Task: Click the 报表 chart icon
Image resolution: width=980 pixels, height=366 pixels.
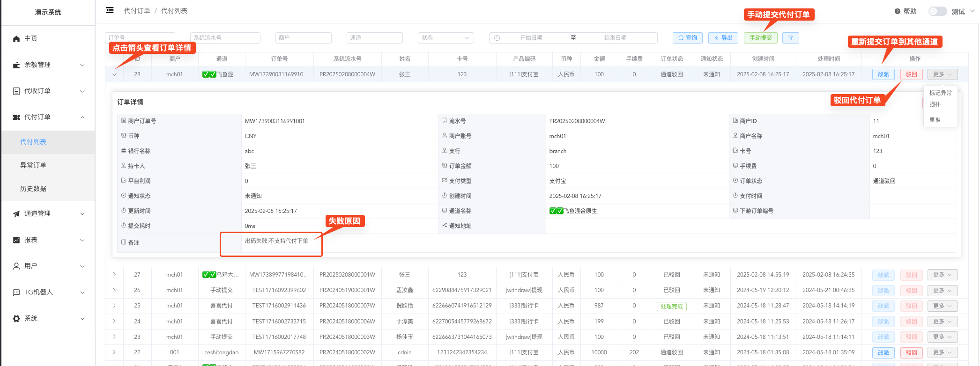Action: click(16, 240)
